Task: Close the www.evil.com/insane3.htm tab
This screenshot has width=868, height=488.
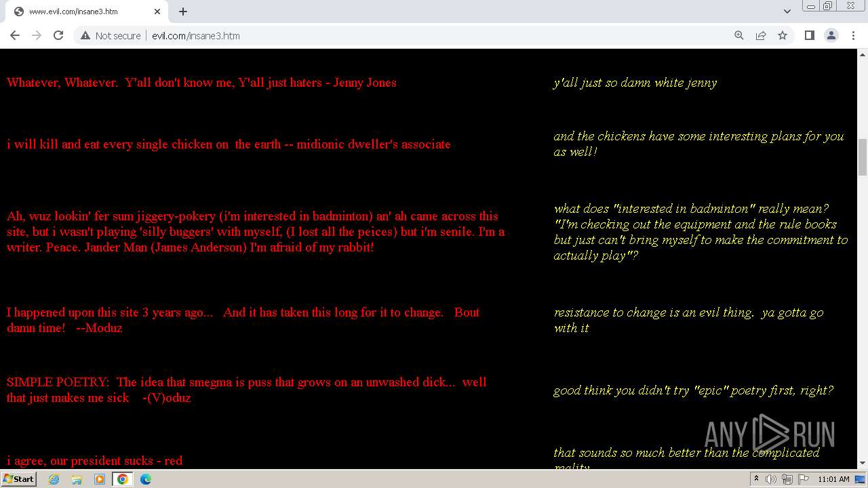Action: point(157,12)
